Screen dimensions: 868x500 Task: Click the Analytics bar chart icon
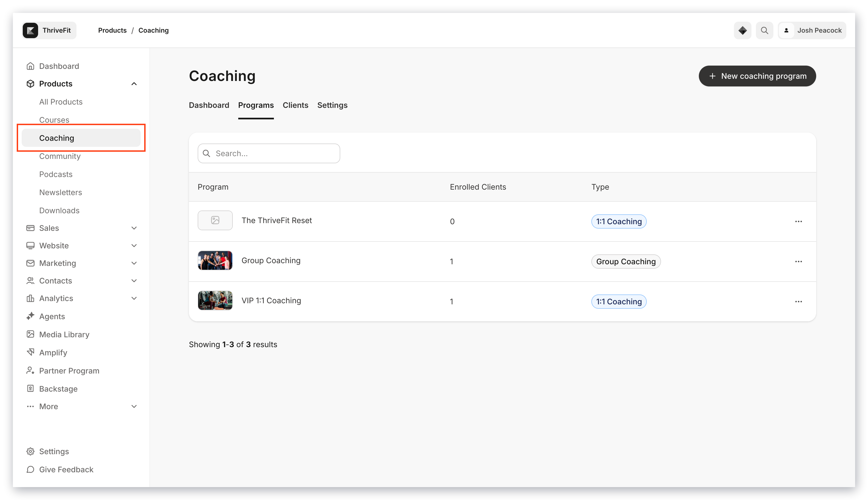click(30, 298)
